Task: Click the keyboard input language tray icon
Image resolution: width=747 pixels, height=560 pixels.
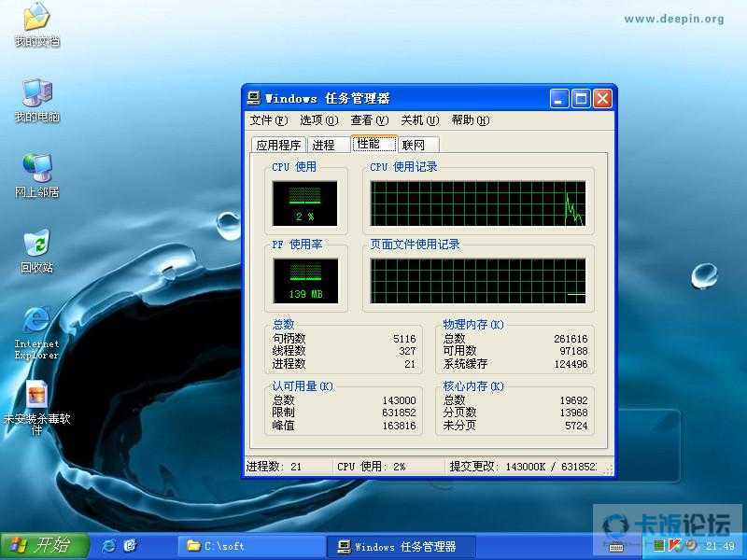Action: [616, 546]
